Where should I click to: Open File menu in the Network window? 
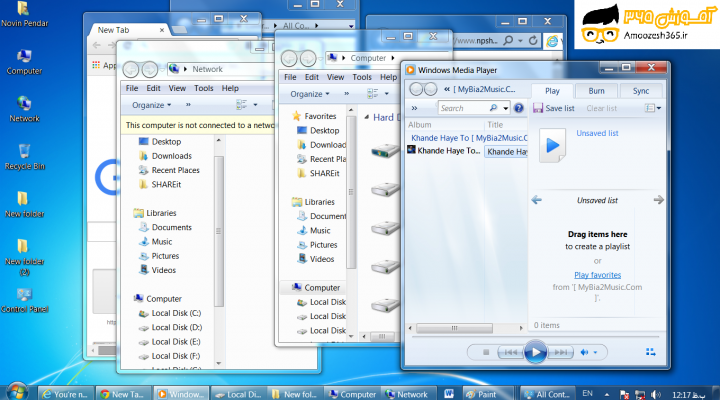[x=132, y=88]
